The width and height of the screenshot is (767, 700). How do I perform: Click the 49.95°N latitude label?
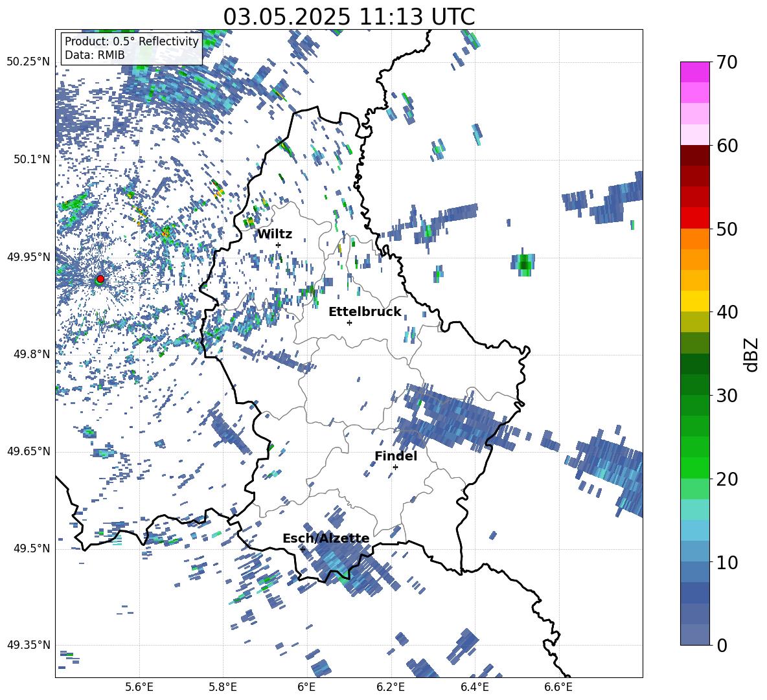pyautogui.click(x=29, y=256)
